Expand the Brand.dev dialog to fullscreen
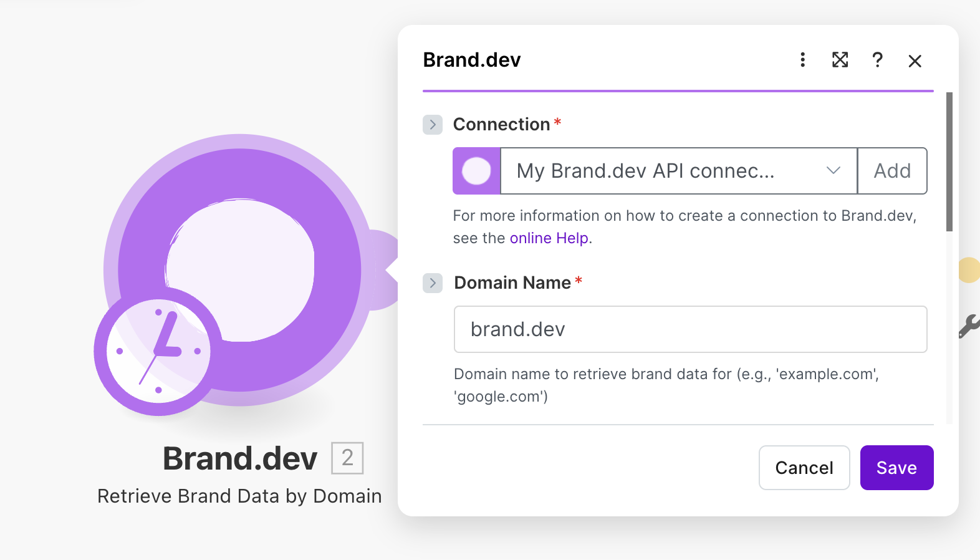The width and height of the screenshot is (980, 560). (840, 60)
